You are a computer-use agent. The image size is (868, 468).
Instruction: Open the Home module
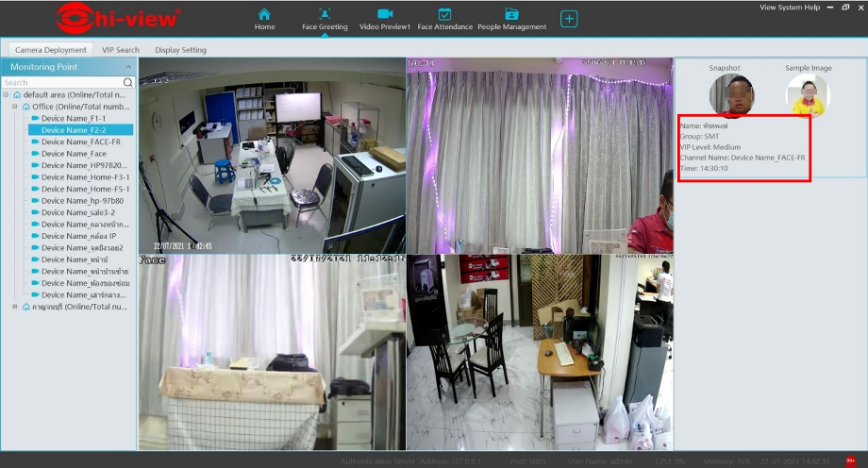(264, 19)
